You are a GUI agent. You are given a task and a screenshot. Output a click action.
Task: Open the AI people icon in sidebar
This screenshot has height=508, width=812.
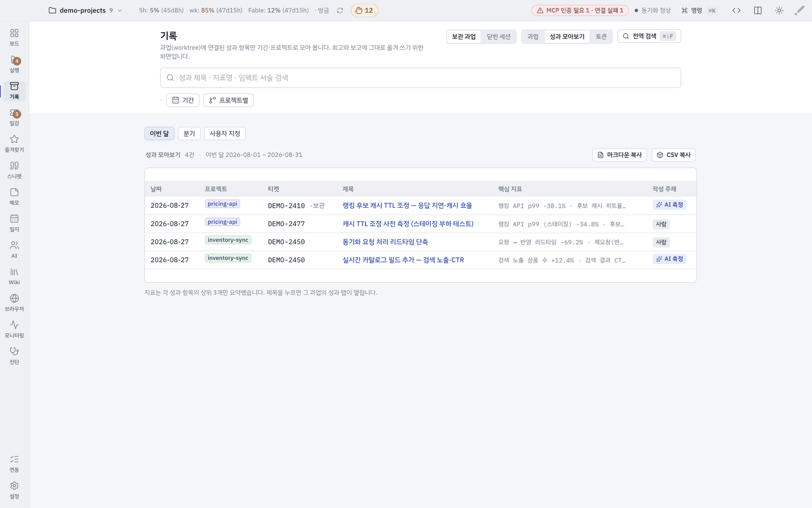coord(14,250)
